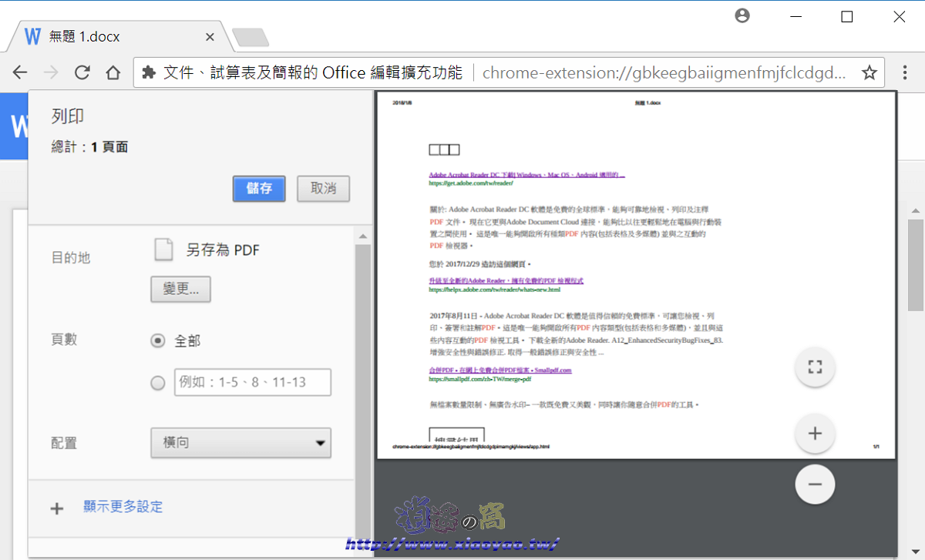925x560 pixels.
Task: Click the 目的地 label
Action: pyautogui.click(x=71, y=257)
